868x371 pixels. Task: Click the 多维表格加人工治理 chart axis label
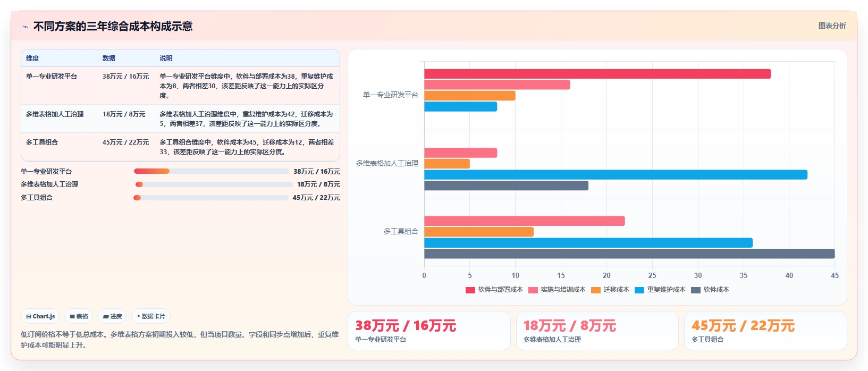click(387, 163)
